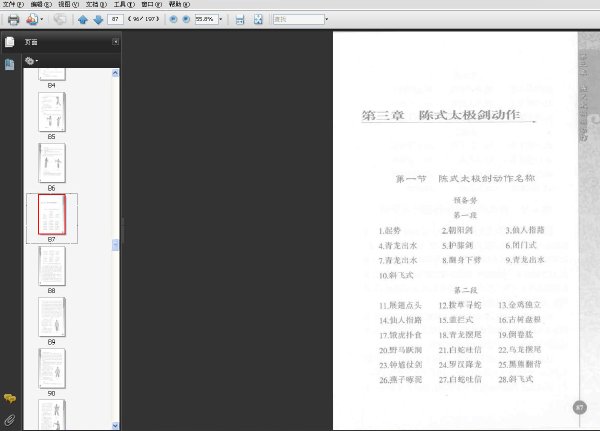Click the thumbnail panel scrollbar thumb
Image resolution: width=600 pixels, height=431 pixels.
(x=115, y=245)
